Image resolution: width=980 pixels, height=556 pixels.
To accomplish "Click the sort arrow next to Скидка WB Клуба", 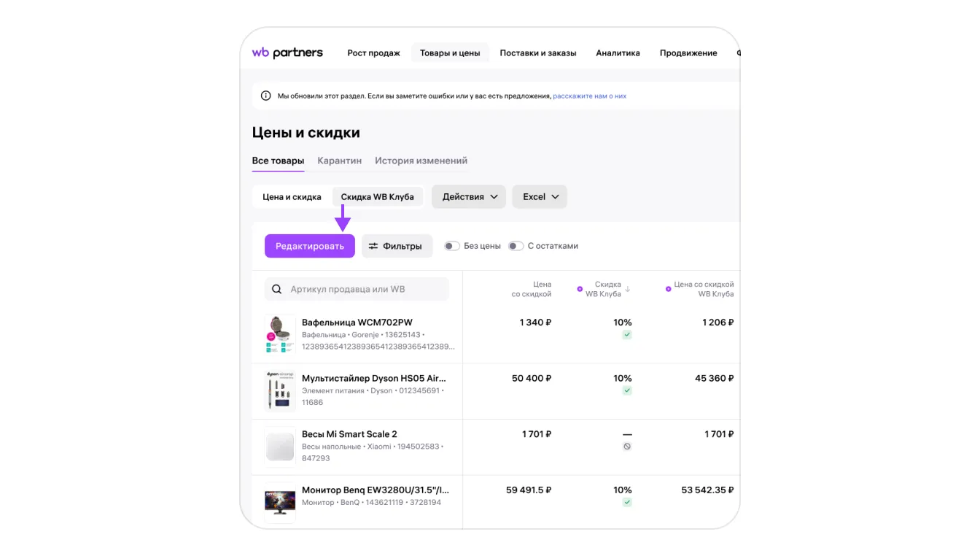I will 628,289.
